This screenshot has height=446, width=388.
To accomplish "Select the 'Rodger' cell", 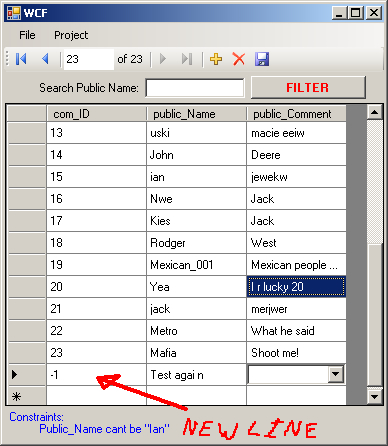I will pyautogui.click(x=196, y=243).
